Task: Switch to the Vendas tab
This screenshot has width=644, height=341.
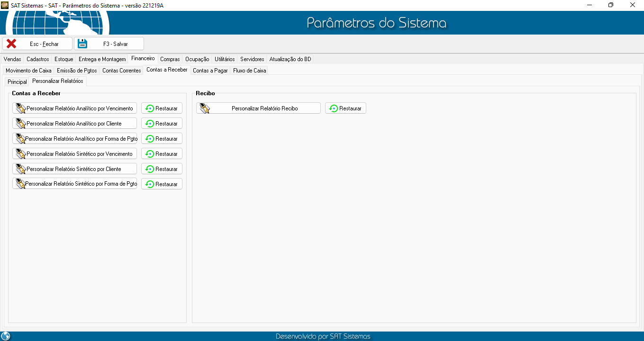Action: click(12, 59)
